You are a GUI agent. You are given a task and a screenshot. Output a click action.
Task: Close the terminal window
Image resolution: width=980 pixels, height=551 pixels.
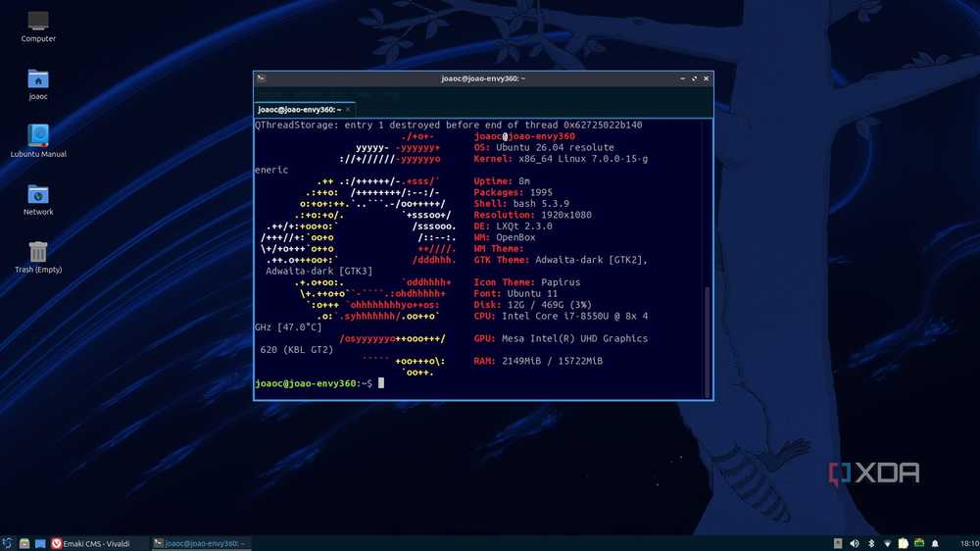point(707,78)
